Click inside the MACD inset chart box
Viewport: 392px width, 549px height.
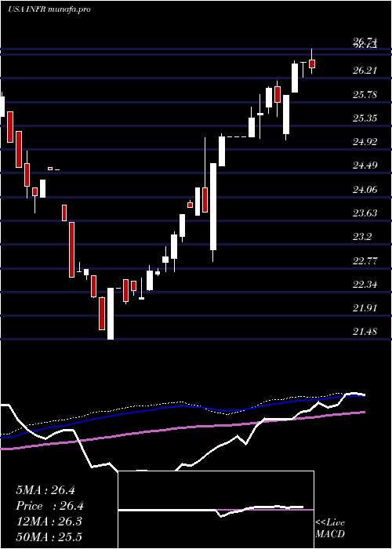pos(216,510)
